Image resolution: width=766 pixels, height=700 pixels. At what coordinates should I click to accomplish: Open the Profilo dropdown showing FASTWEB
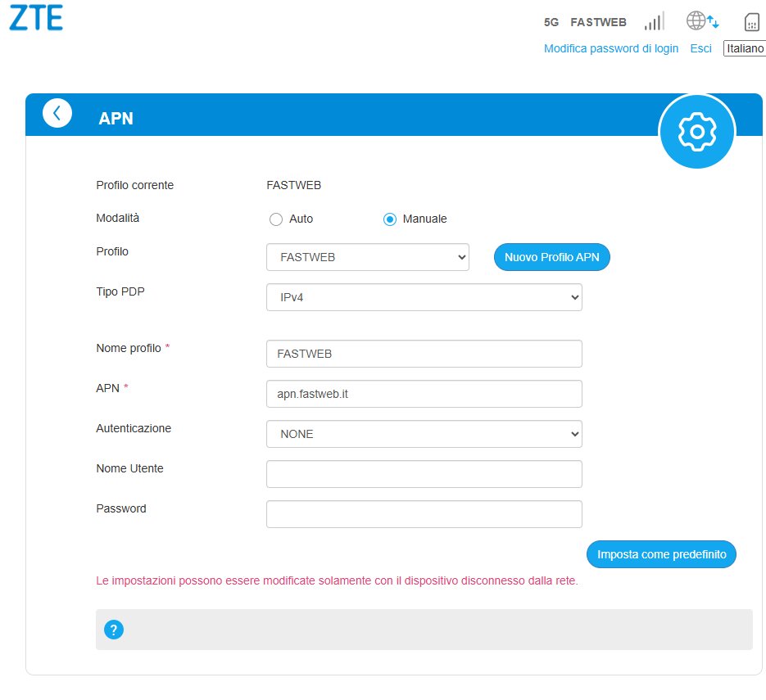click(367, 257)
